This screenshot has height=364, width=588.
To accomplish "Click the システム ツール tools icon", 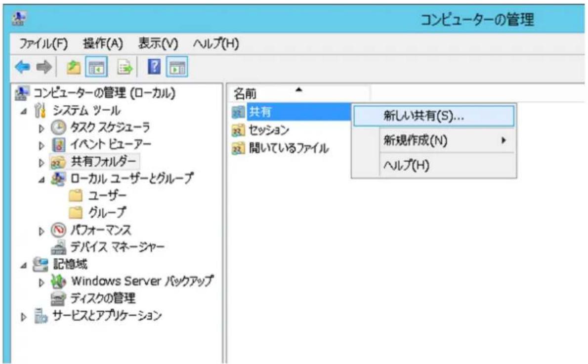I will tap(40, 111).
